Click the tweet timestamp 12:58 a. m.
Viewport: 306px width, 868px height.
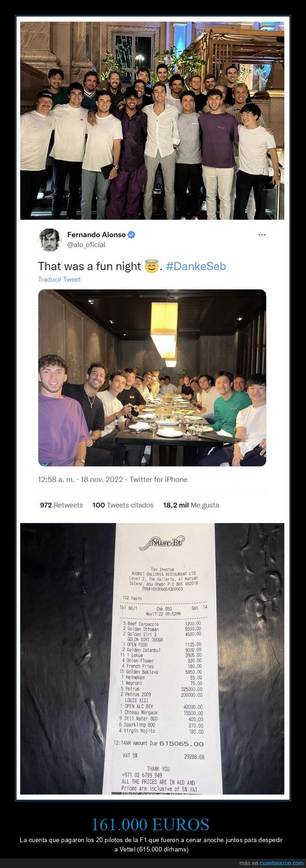(x=56, y=480)
